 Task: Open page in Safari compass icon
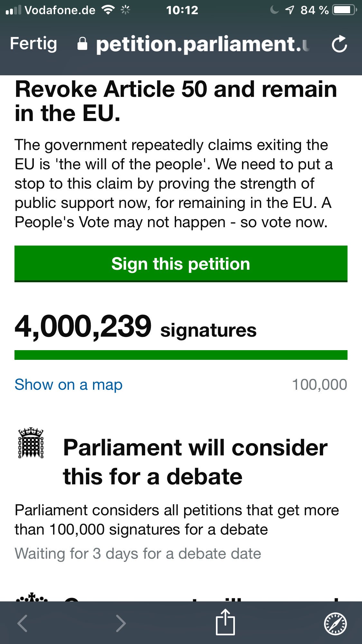[335, 623]
